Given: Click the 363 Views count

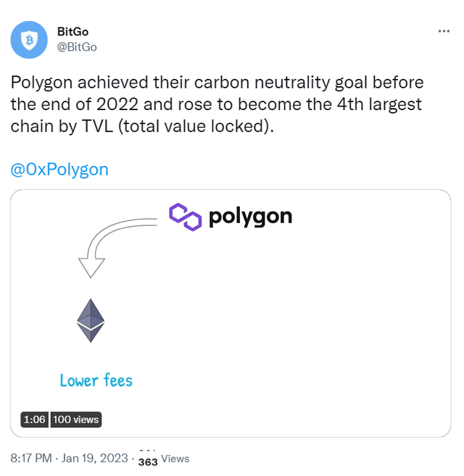Looking at the screenshot, I should click(x=163, y=459).
